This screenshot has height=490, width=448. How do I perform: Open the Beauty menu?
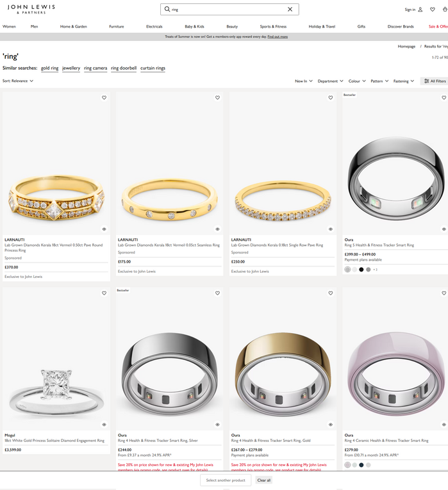pos(232,26)
